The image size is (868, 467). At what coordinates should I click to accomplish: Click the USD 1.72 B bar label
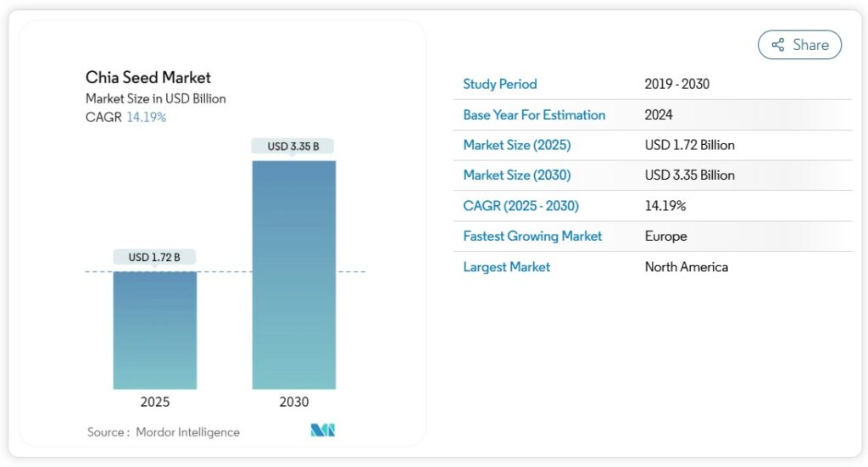click(154, 257)
